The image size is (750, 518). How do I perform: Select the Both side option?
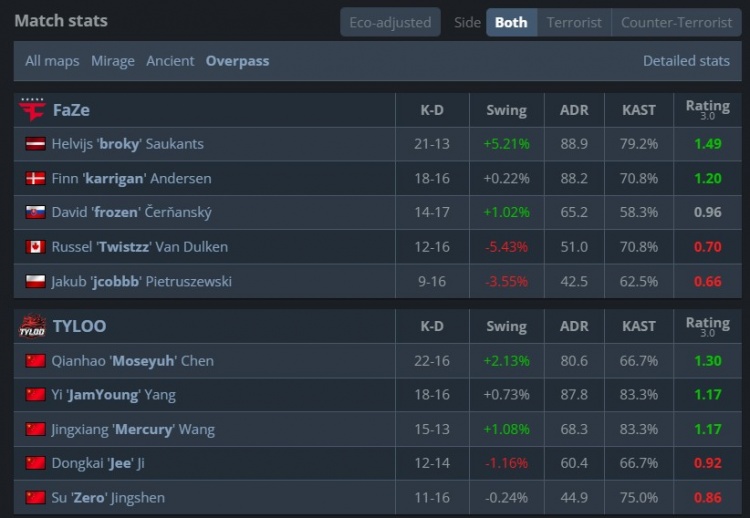[x=511, y=22]
